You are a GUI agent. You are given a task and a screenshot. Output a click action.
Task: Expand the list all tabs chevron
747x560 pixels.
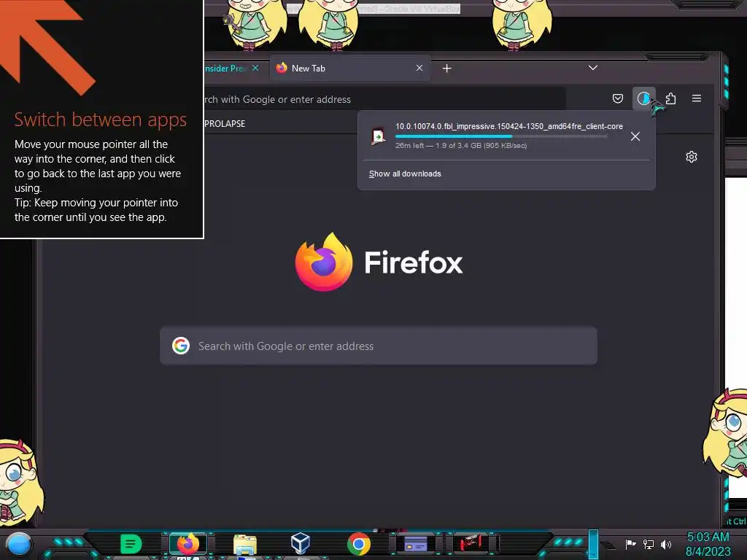pos(592,68)
